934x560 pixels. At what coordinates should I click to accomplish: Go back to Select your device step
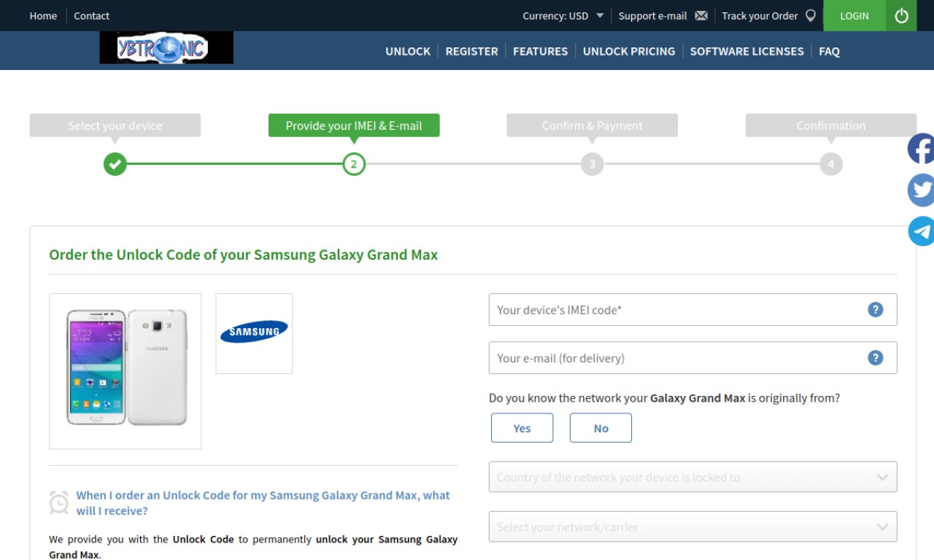(x=115, y=125)
